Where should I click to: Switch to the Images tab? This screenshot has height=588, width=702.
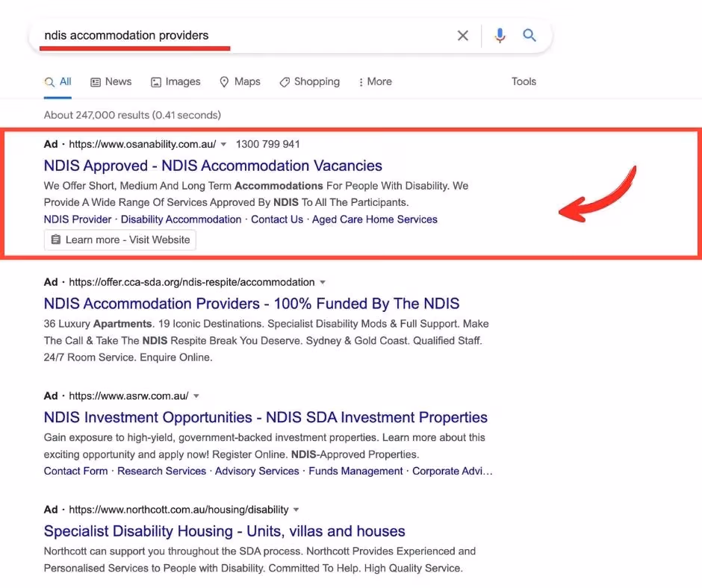(x=175, y=82)
